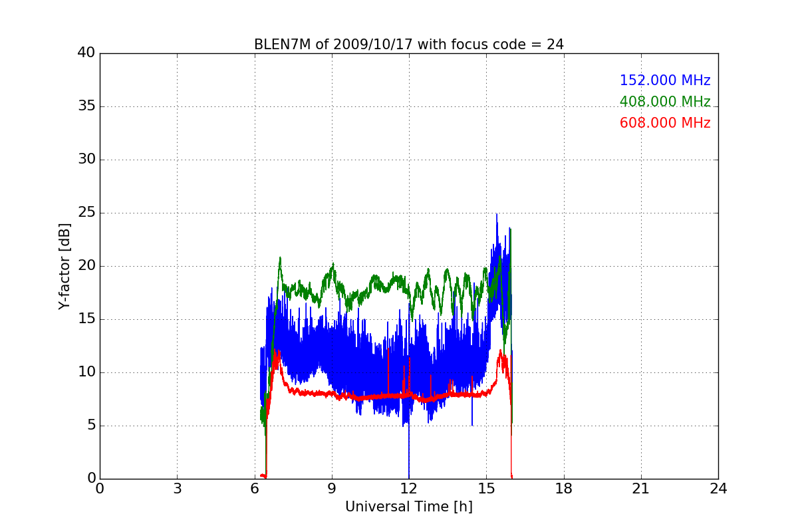798x532 pixels.
Task: Select the 408.000 MHz legend label
Action: pyautogui.click(x=665, y=102)
